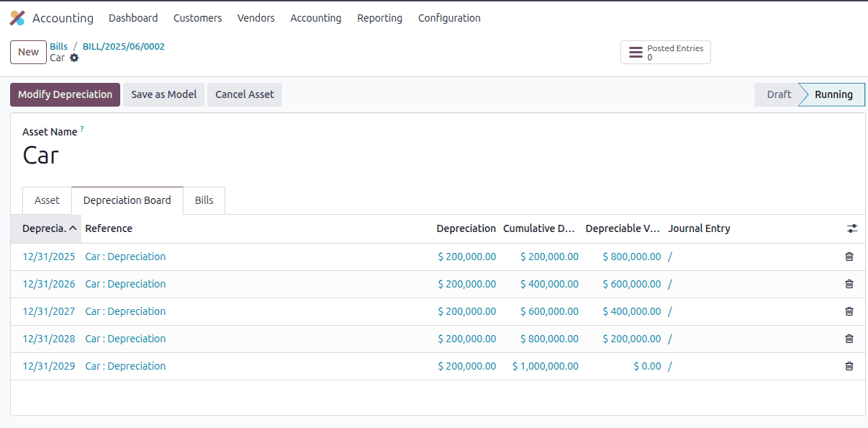Switch to the Bills tab

pos(204,200)
